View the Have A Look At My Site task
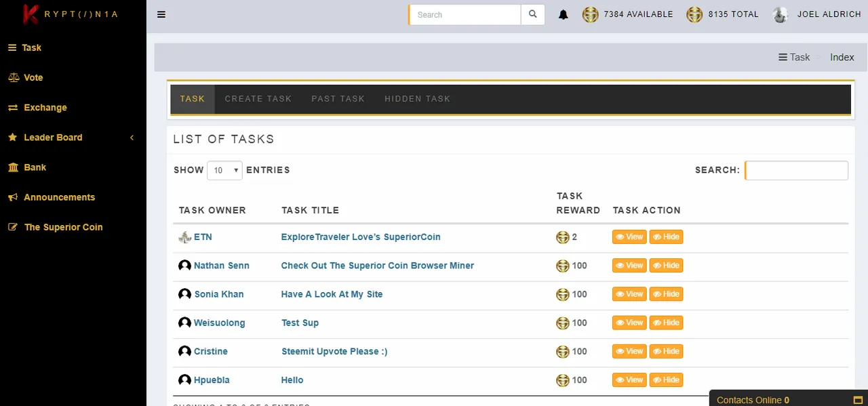This screenshot has width=868, height=406. 629,293
